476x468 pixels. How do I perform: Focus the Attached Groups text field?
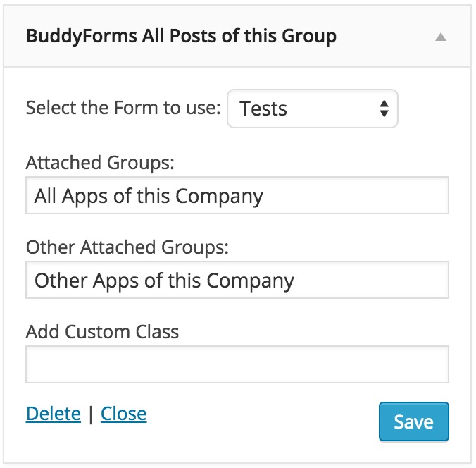[237, 195]
